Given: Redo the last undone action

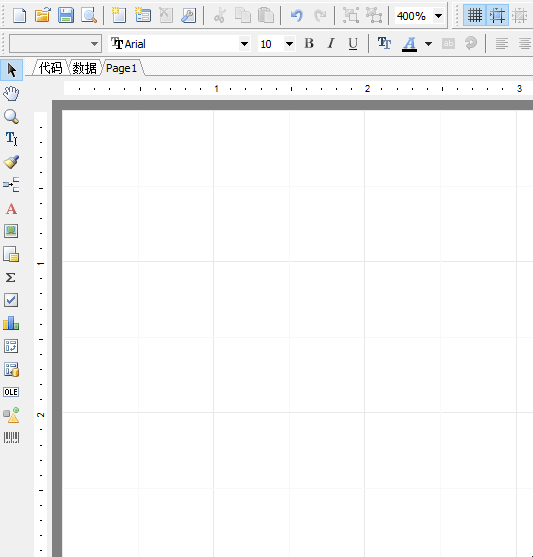Looking at the screenshot, I should (x=320, y=16).
